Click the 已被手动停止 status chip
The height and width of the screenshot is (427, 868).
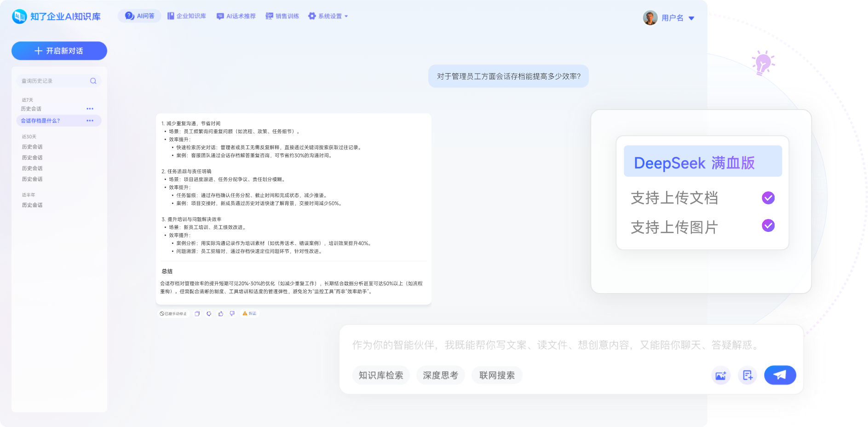(x=173, y=314)
